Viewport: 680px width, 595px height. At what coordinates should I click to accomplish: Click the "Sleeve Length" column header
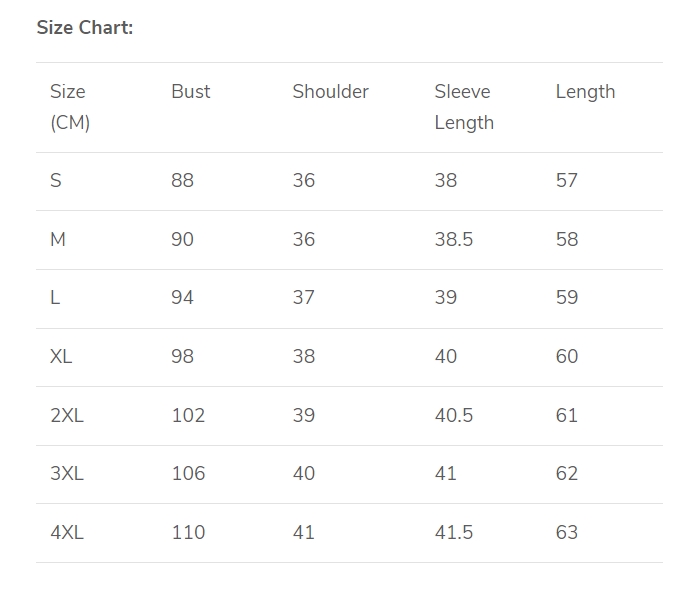[464, 107]
